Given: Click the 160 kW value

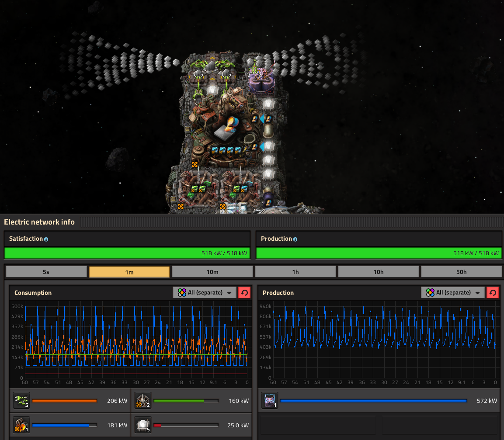Looking at the screenshot, I should 239,401.
